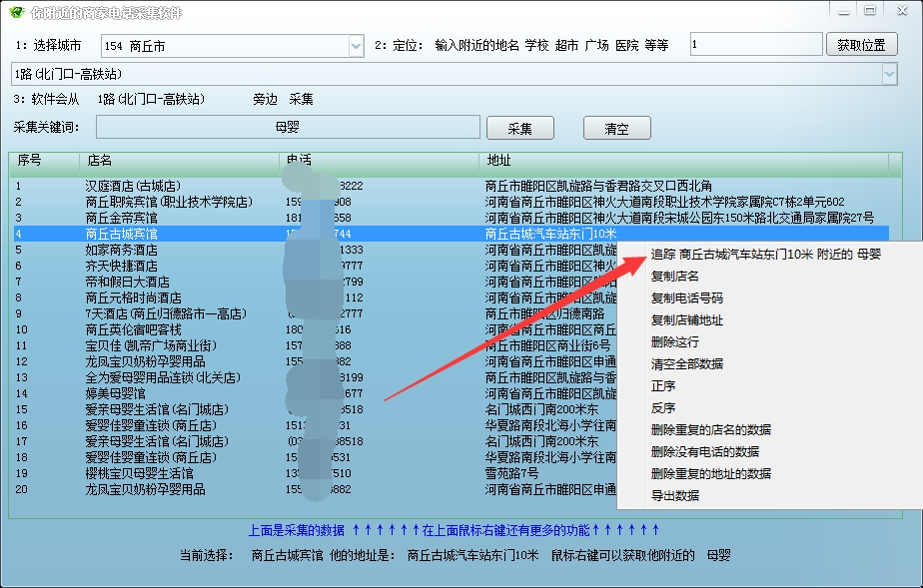Click the 获取位置 button
Image resolution: width=923 pixels, height=588 pixels.
pyautogui.click(x=861, y=45)
